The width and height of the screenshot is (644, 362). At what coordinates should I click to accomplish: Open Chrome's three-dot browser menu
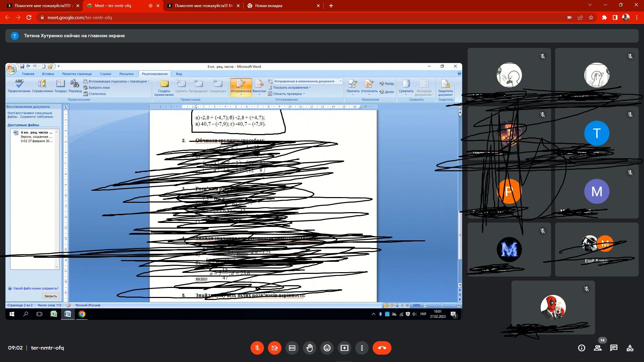637,17
